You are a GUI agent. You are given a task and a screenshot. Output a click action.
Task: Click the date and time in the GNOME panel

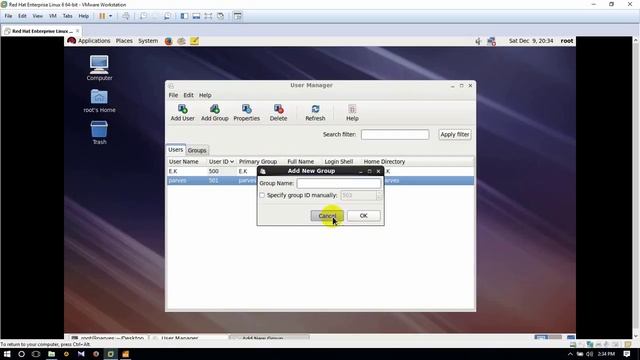coord(531,41)
